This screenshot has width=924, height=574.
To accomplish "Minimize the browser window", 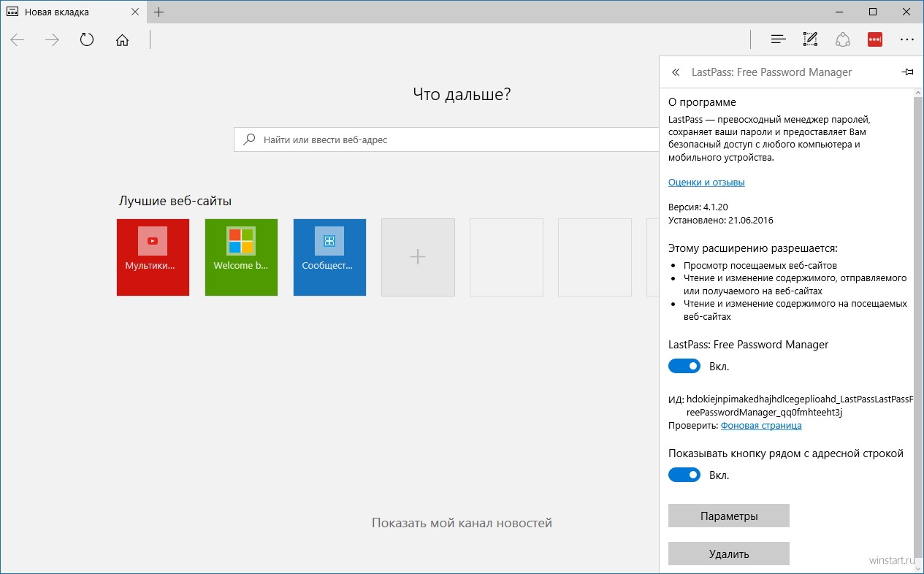I will coord(839,12).
